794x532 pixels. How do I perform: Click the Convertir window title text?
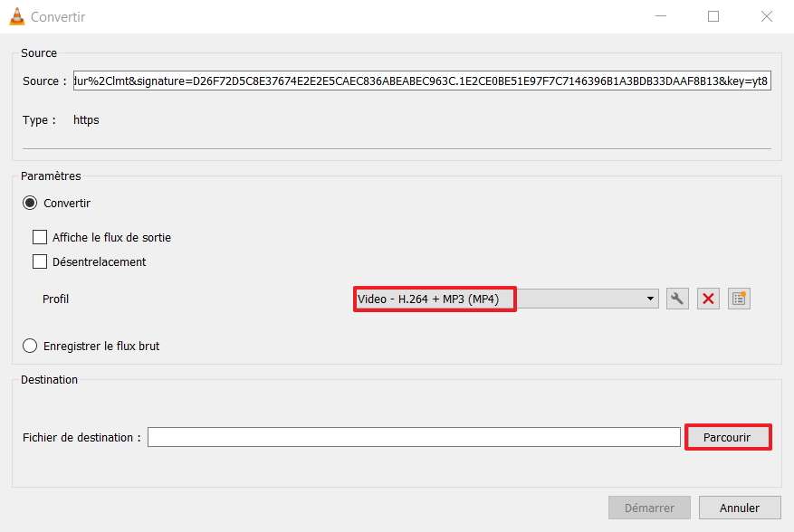pyautogui.click(x=58, y=17)
